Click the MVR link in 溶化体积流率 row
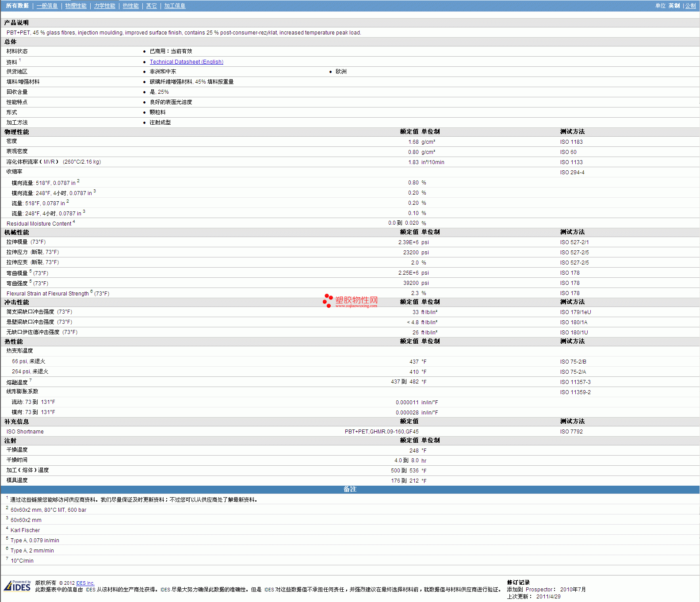The width and height of the screenshot is (700, 602). coord(49,162)
